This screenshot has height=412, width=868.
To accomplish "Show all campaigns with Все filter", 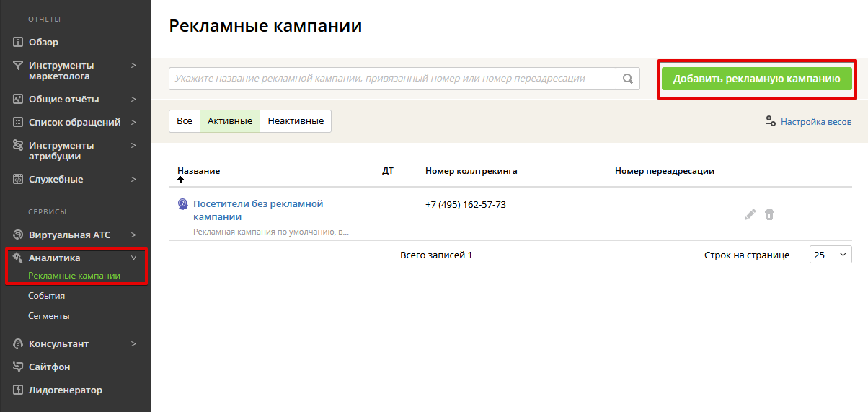I will [x=185, y=121].
